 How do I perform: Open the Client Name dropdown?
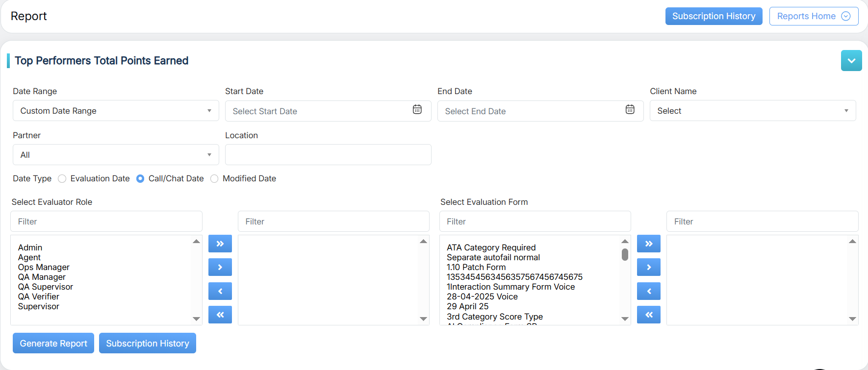pyautogui.click(x=752, y=111)
